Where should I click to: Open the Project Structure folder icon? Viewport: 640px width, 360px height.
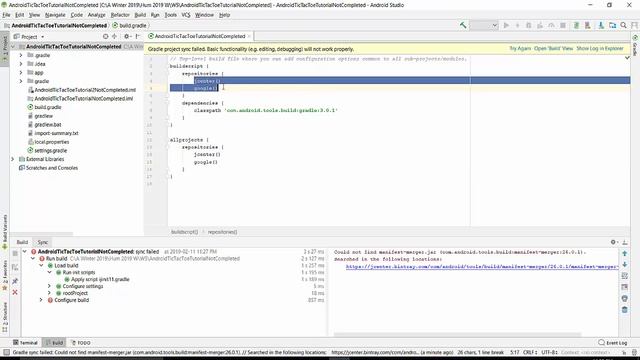coord(612,25)
